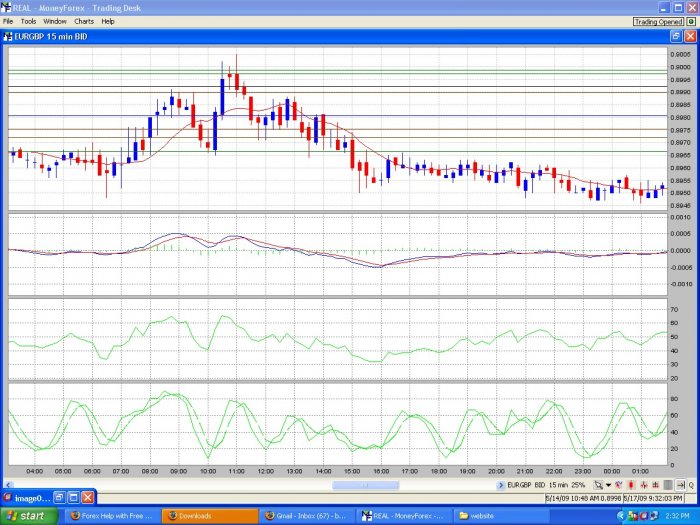700x525 pixels.
Task: Open the Help menu
Action: point(108,21)
